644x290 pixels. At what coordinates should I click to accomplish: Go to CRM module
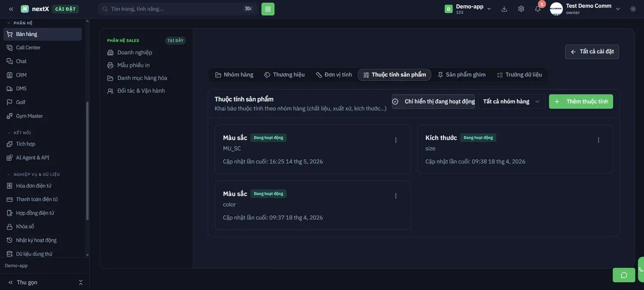(43, 75)
